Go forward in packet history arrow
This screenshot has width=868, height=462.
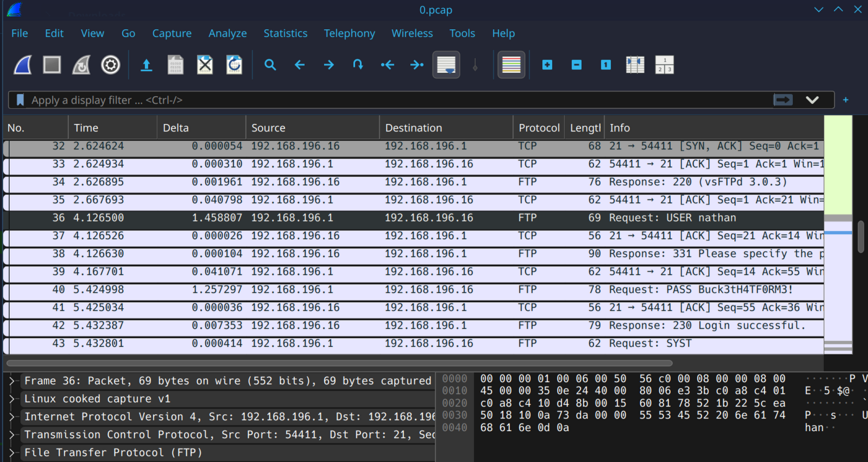click(329, 65)
